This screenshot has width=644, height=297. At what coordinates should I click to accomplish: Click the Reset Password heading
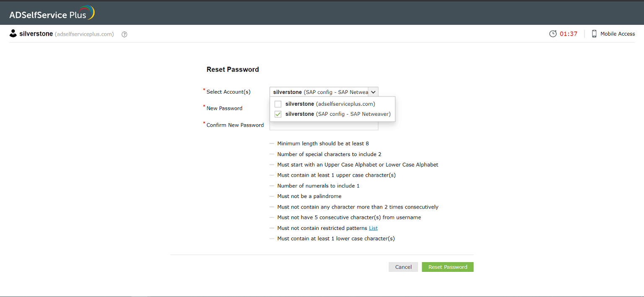point(233,70)
